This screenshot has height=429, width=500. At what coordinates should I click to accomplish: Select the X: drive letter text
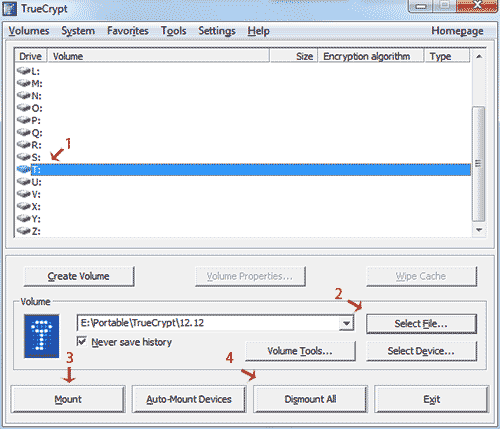pos(36,207)
